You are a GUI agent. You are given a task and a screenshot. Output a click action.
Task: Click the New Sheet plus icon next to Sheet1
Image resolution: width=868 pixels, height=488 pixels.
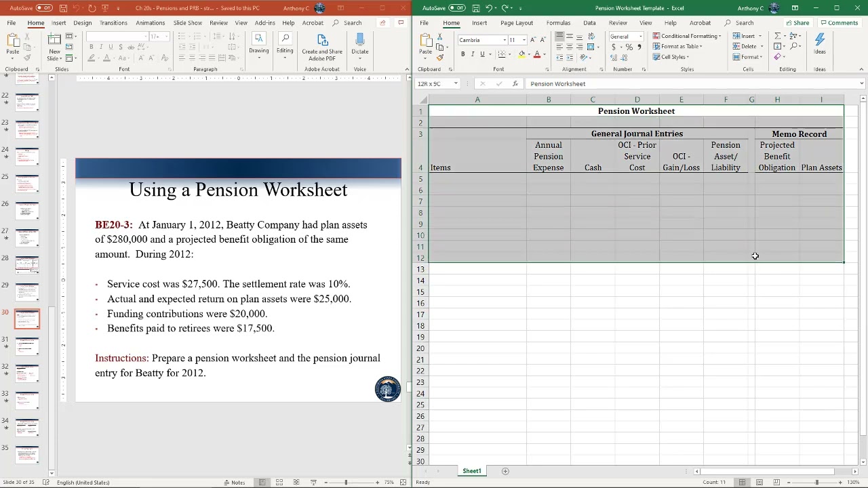pyautogui.click(x=505, y=471)
